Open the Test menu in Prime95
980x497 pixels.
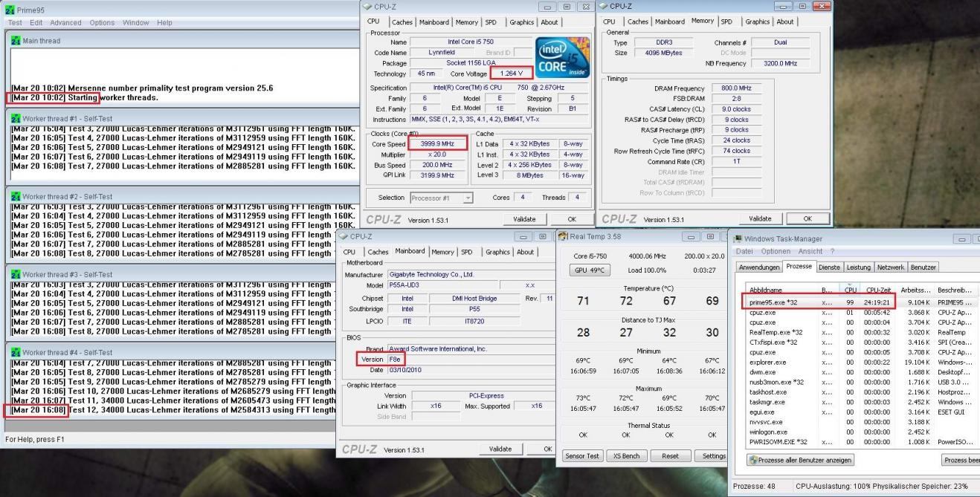click(15, 23)
